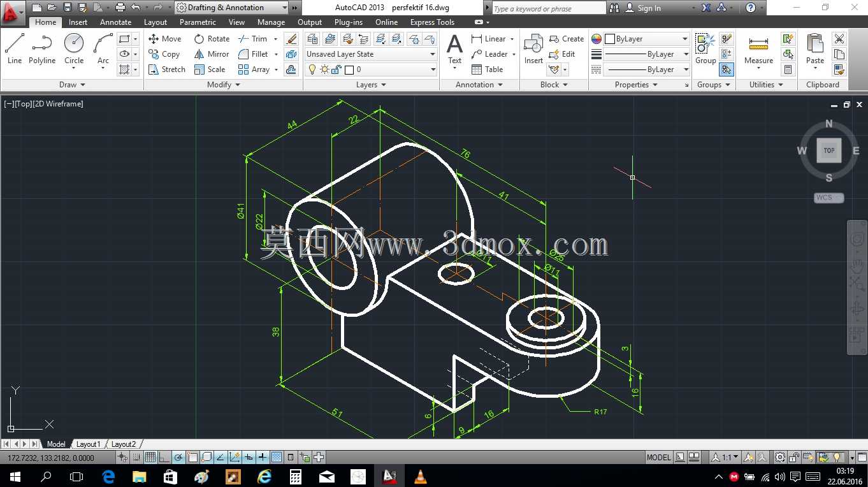Viewport: 868px width, 487px height.
Task: Toggle Grid Display in status bar
Action: click(x=150, y=457)
